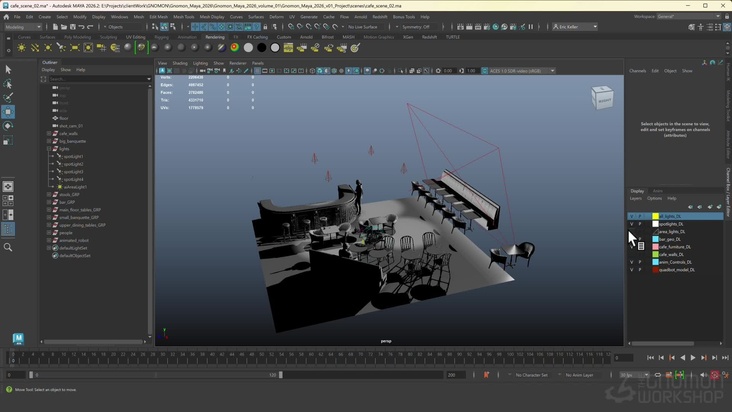Click the magnifier search icon in left toolbox
The height and width of the screenshot is (412, 732).
pyautogui.click(x=8, y=247)
